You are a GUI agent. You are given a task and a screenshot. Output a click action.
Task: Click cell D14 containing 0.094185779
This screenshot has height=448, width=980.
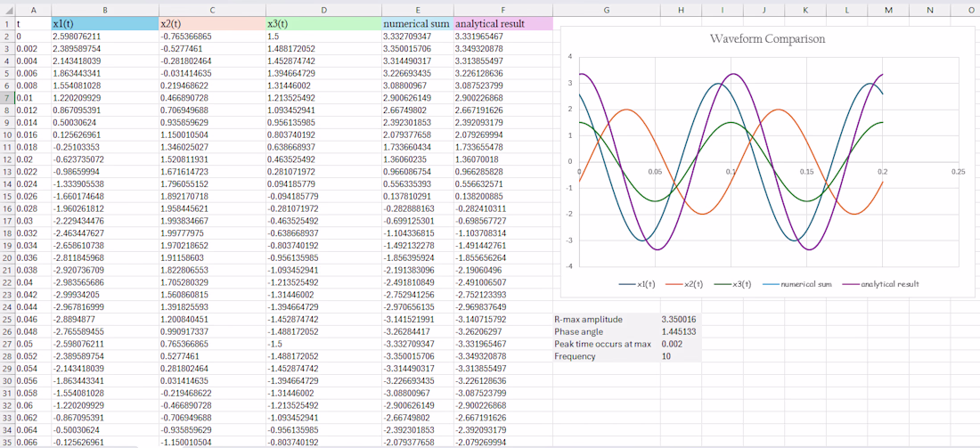point(323,184)
